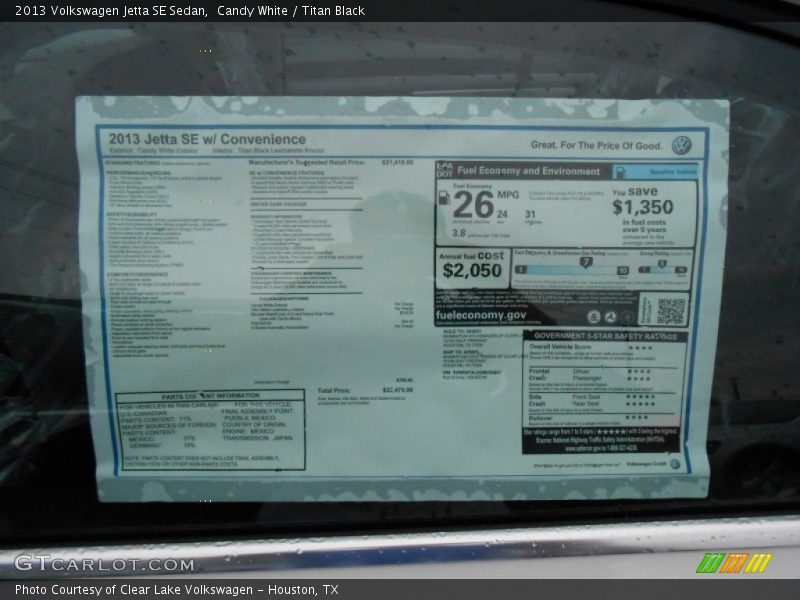Select the recycling-style emblem near fueleconomy.gov
The height and width of the screenshot is (600, 800).
click(610, 316)
